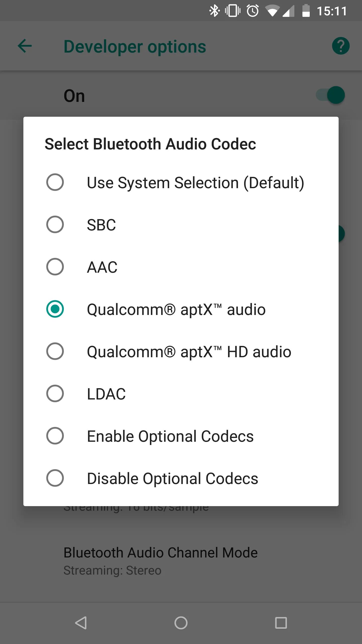
Task: Choose Enable Optional Codecs
Action: [55, 436]
